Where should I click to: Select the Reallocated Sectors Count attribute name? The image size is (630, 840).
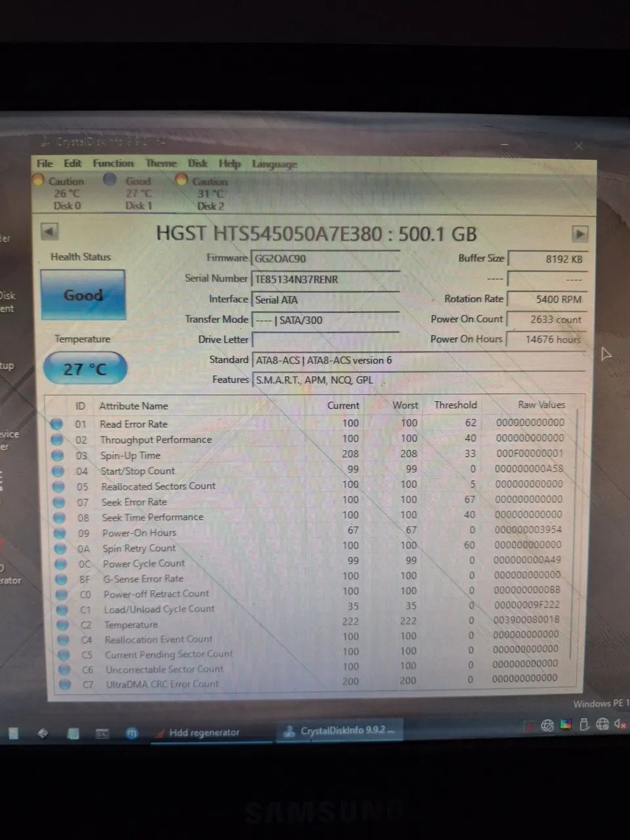pyautogui.click(x=158, y=486)
